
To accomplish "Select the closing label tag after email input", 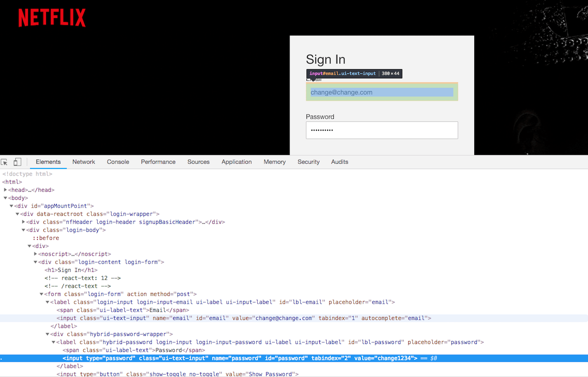I will pyautogui.click(x=63, y=326).
